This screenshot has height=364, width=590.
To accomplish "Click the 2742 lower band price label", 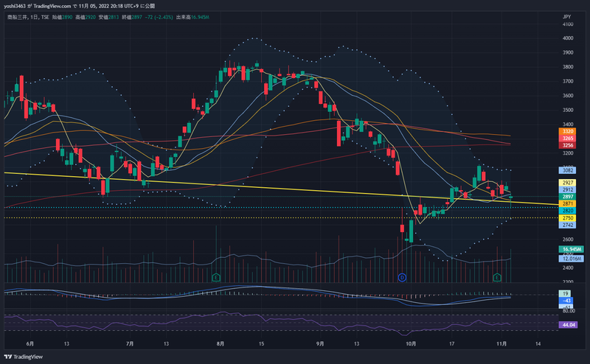I will [x=567, y=225].
